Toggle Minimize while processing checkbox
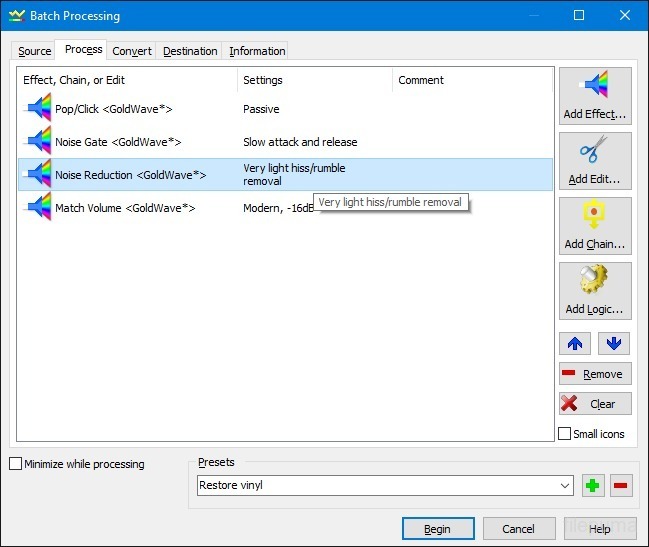649x547 pixels. (15, 464)
